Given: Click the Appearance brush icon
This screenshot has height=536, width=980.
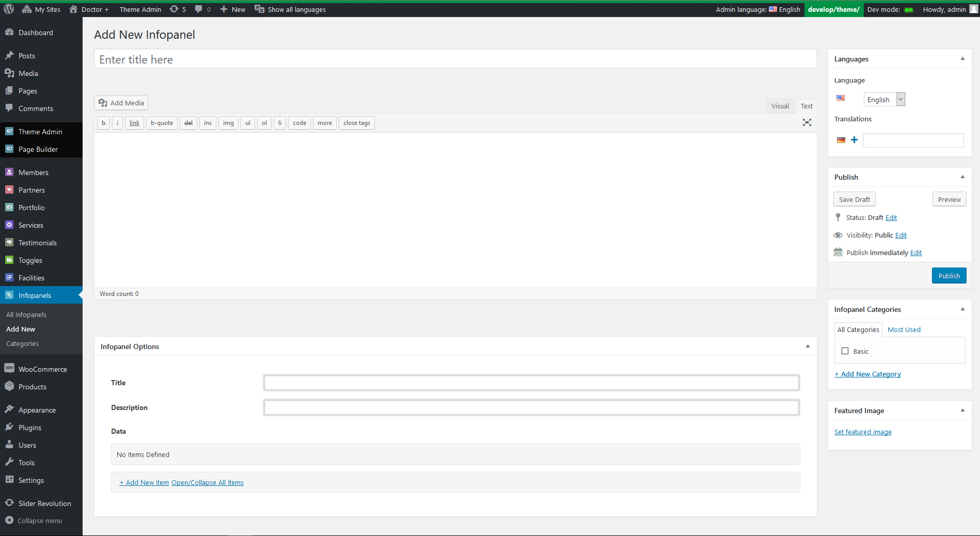Looking at the screenshot, I should tap(9, 409).
